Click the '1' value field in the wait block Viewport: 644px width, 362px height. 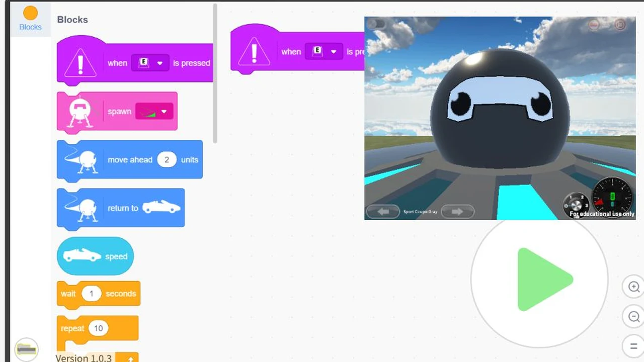pyautogui.click(x=91, y=294)
